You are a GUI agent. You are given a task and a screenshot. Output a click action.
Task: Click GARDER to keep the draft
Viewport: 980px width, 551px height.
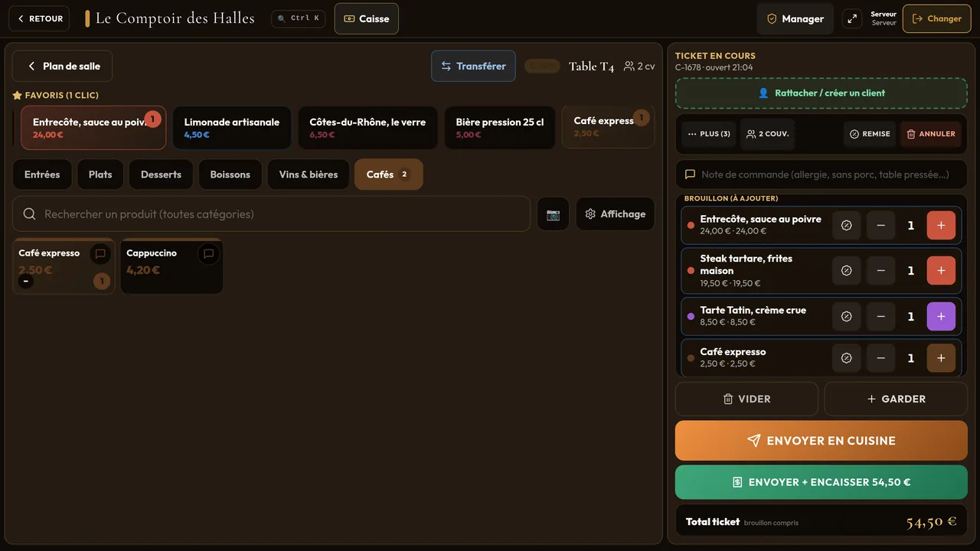(x=896, y=399)
